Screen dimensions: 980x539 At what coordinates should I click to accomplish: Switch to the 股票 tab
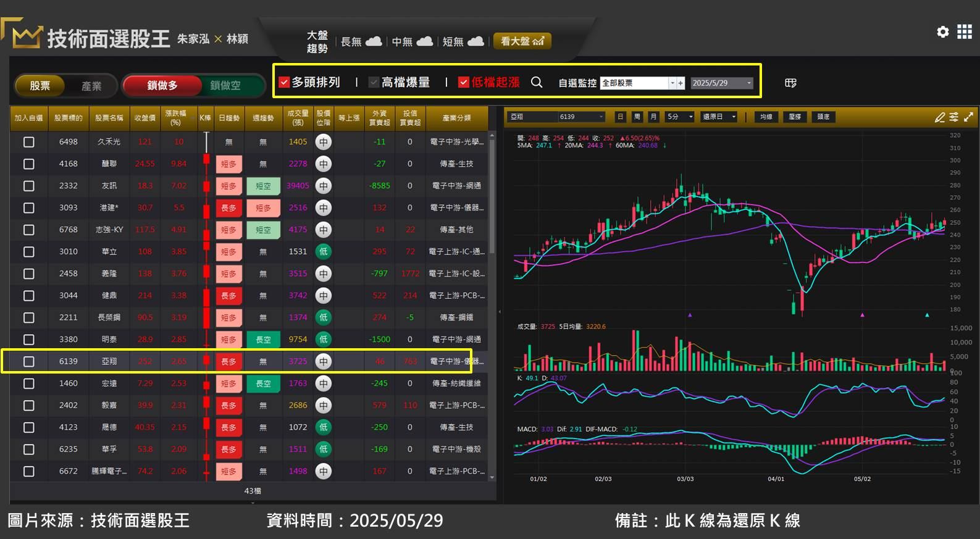point(40,86)
